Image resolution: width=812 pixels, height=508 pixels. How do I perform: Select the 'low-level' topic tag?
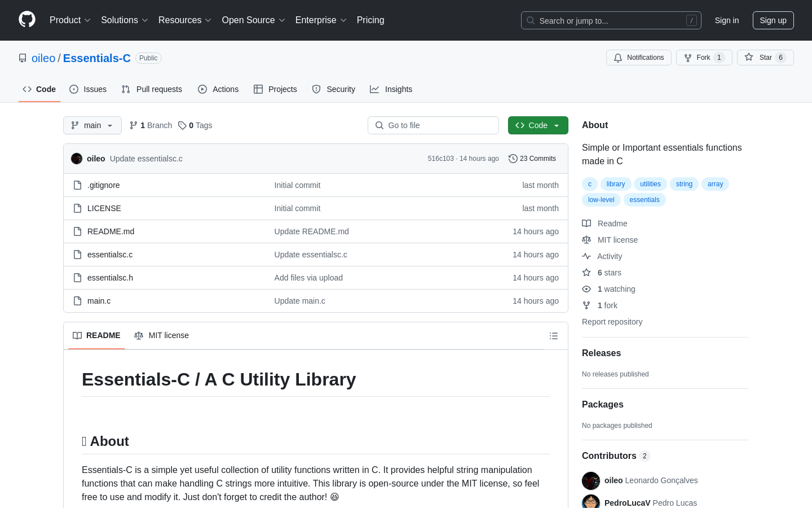(x=601, y=200)
